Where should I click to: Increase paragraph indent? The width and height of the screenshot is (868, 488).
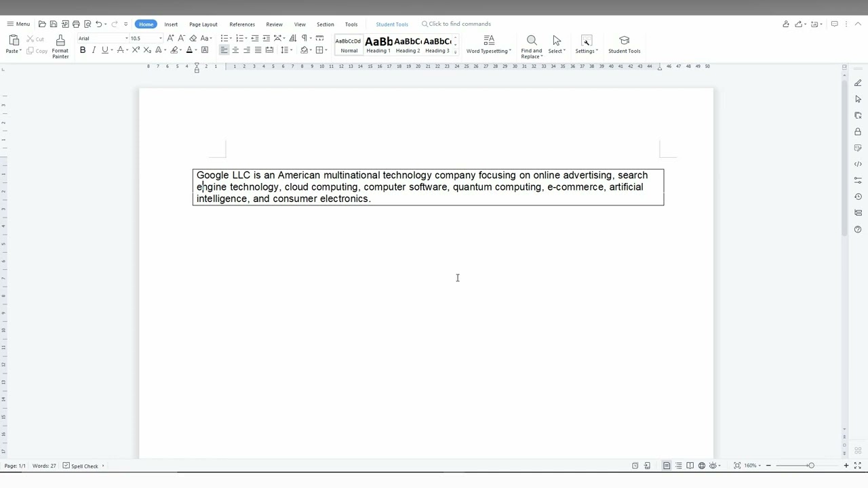[267, 38]
